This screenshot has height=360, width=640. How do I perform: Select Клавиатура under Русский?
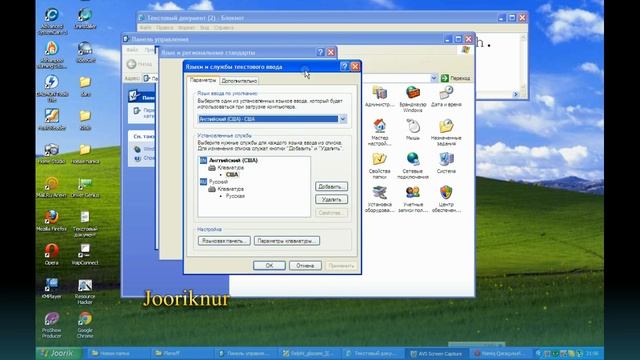click(231, 189)
